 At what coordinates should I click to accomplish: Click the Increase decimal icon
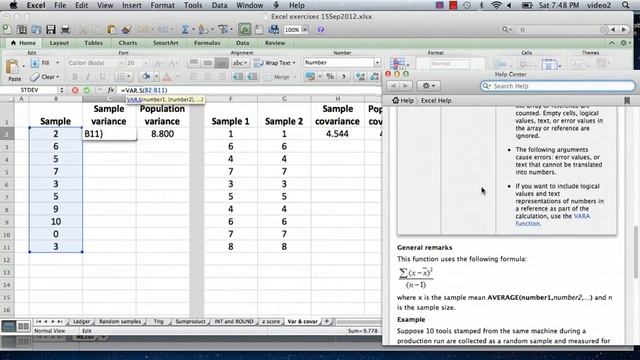coord(360,76)
